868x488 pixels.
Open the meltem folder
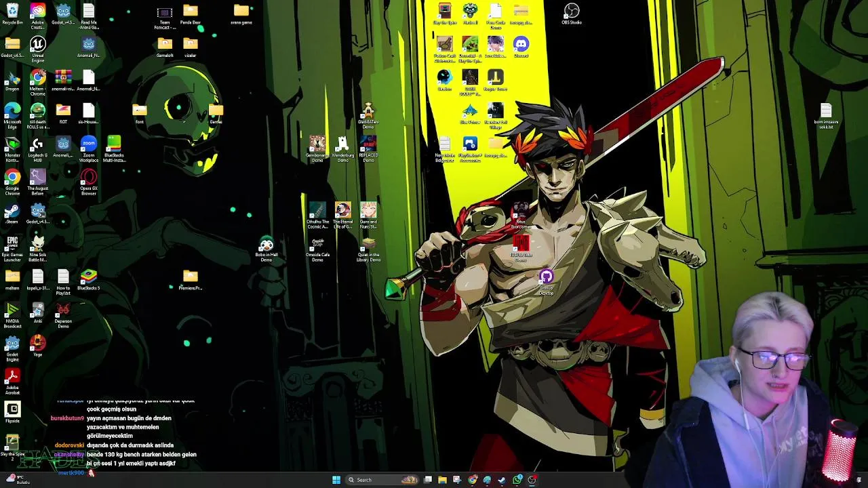(x=12, y=279)
